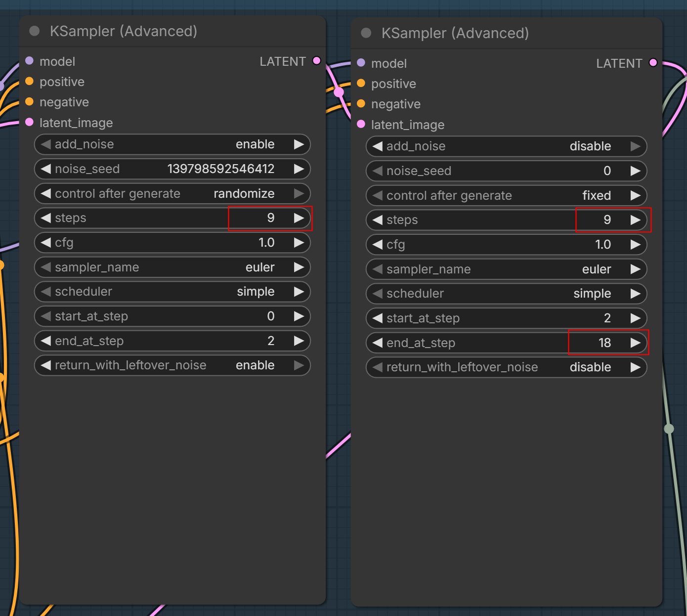Open the control after generate randomize dropdown
Viewport: 687px width, 616px height.
coord(172,194)
